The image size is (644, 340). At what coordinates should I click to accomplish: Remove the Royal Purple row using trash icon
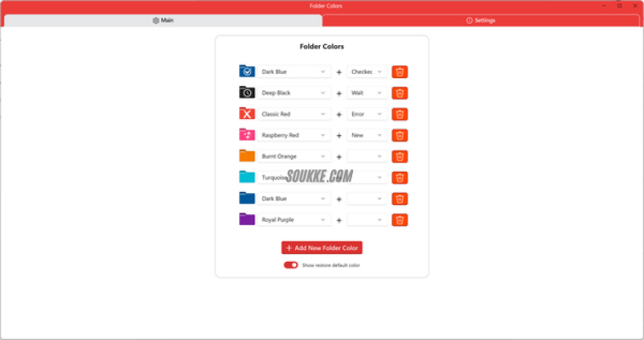pyautogui.click(x=399, y=219)
